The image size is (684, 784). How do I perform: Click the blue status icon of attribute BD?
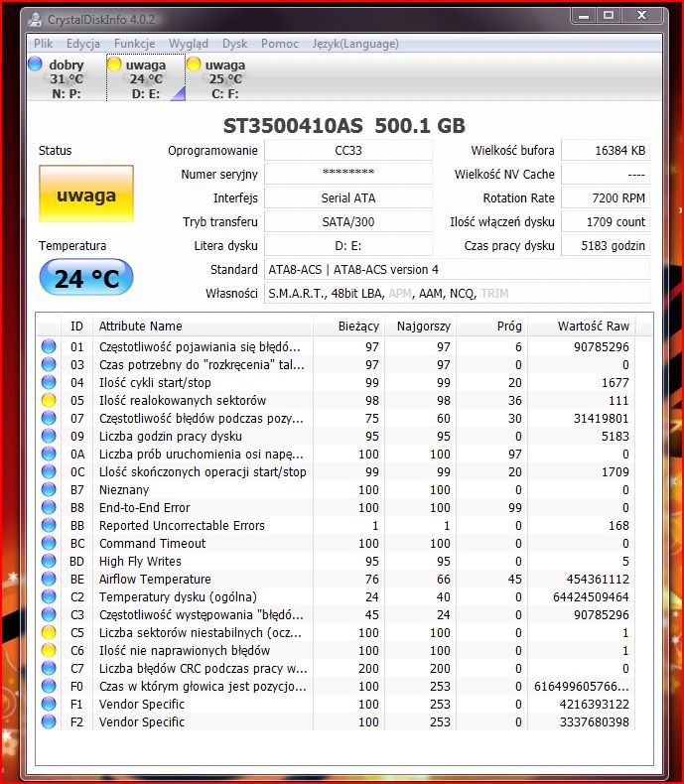pyautogui.click(x=49, y=561)
